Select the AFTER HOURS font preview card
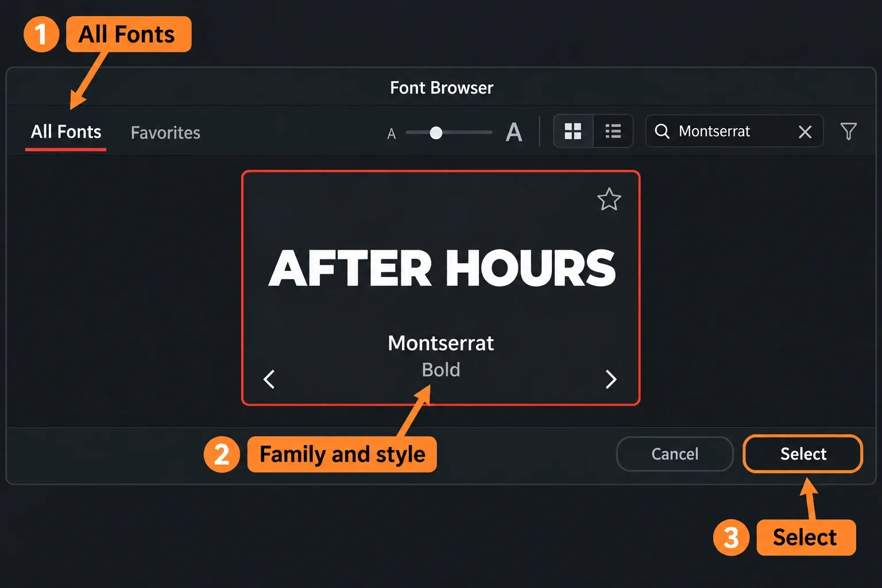This screenshot has height=588, width=882. (441, 288)
